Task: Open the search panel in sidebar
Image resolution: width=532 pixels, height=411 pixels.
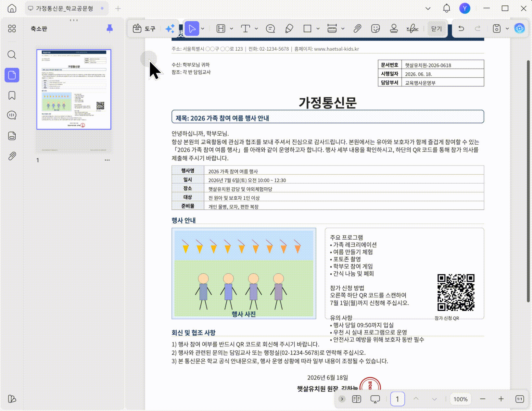Action: point(12,55)
